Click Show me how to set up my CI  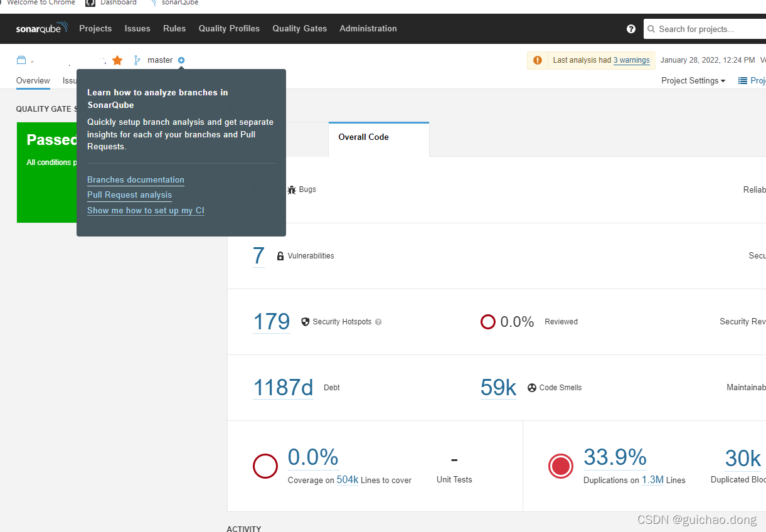click(x=146, y=211)
